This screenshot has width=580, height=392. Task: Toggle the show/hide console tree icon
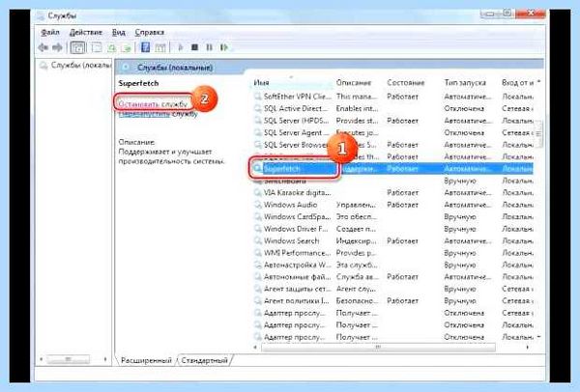point(77,47)
